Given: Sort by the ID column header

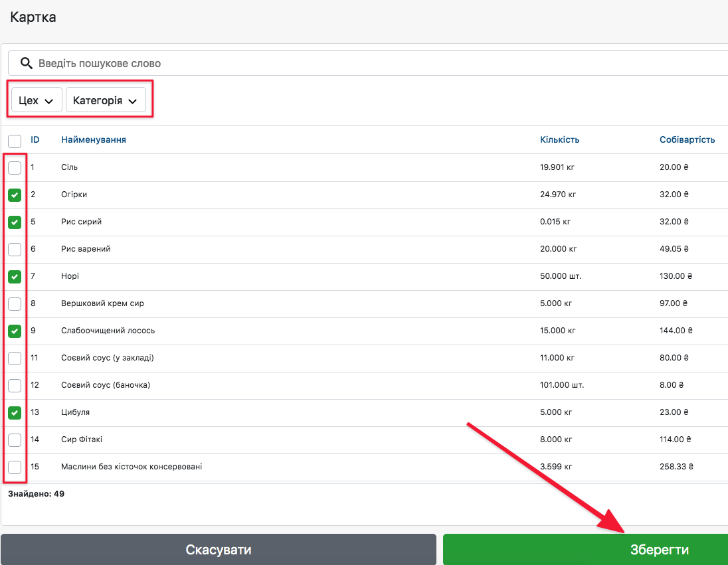Looking at the screenshot, I should coord(35,140).
